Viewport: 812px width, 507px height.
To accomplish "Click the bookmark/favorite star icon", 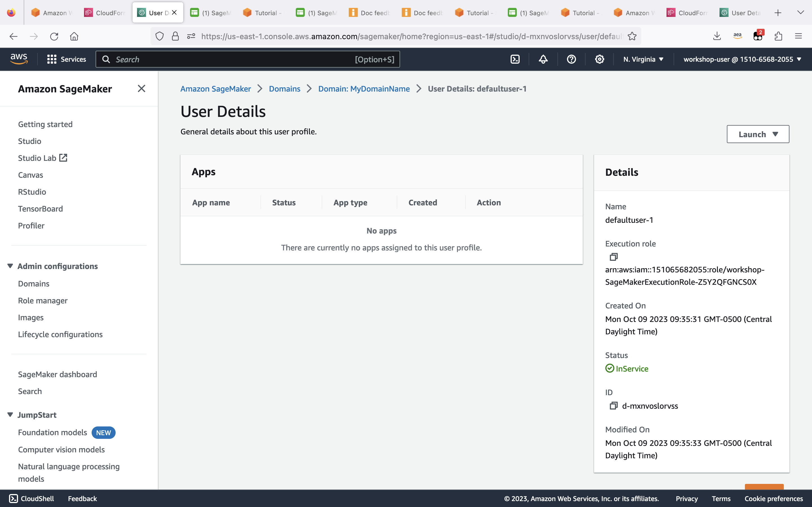I will click(x=632, y=36).
